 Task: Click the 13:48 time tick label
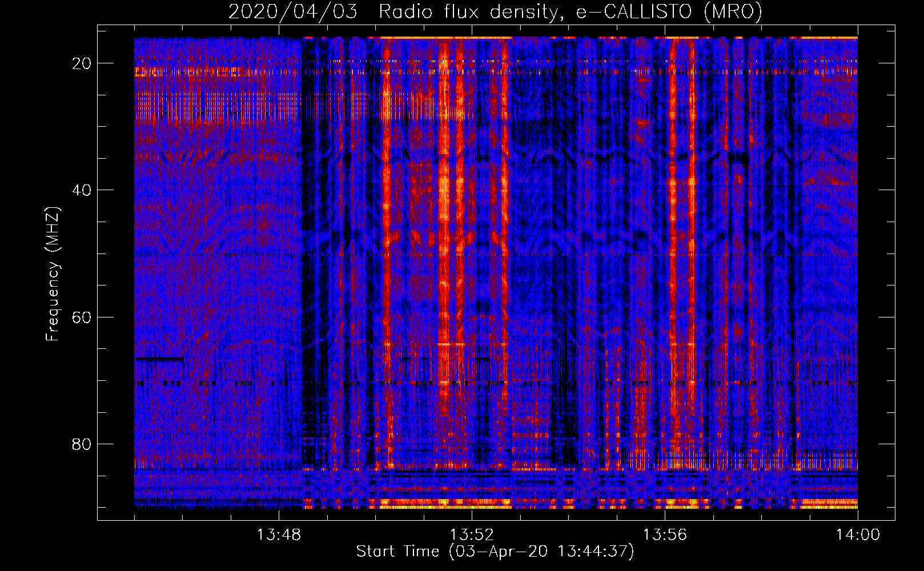point(279,535)
